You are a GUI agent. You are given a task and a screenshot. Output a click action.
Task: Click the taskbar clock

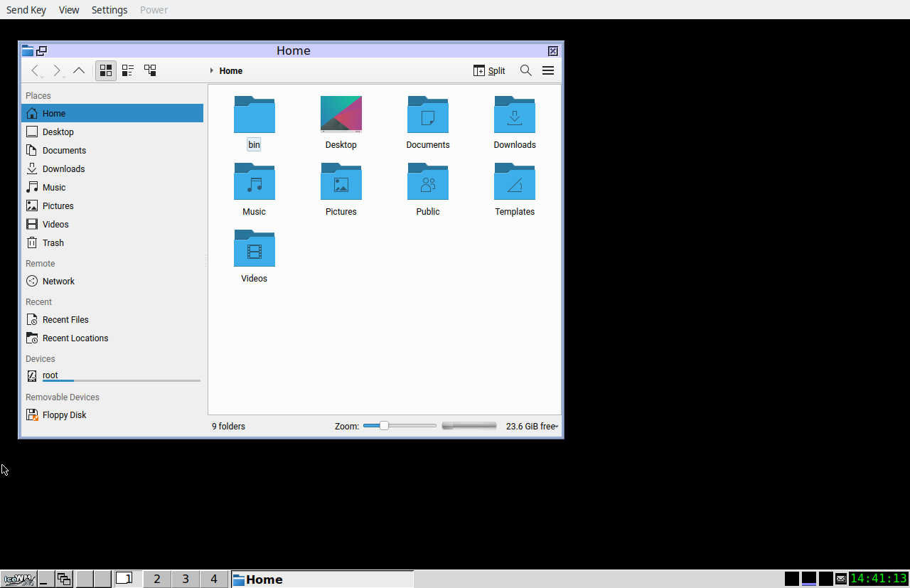pos(879,579)
